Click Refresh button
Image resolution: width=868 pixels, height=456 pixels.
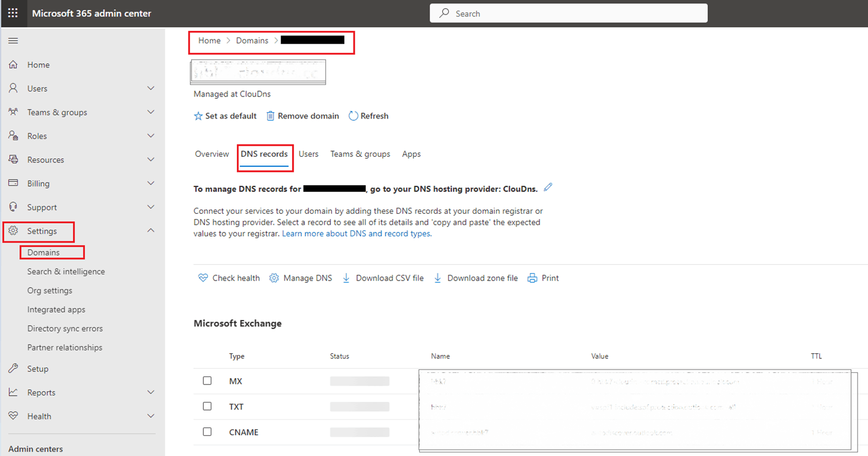[x=368, y=116]
